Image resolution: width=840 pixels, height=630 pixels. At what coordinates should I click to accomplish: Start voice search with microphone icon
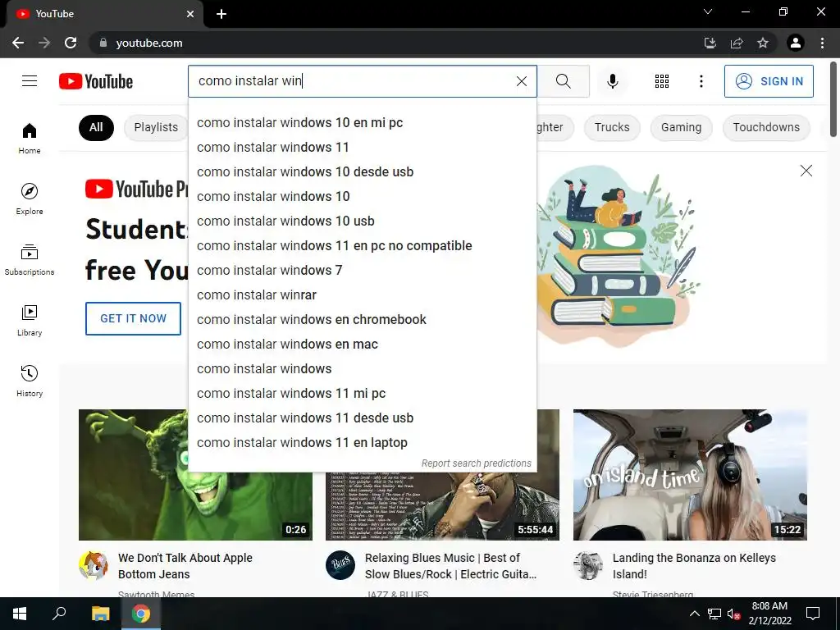tap(613, 81)
